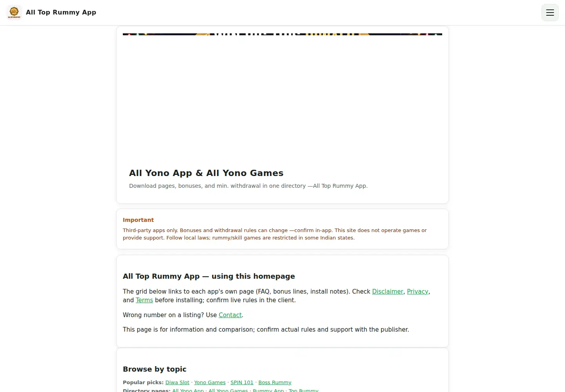Open the hamburger menu button
Screen dimensions: 565x392
(x=550, y=13)
